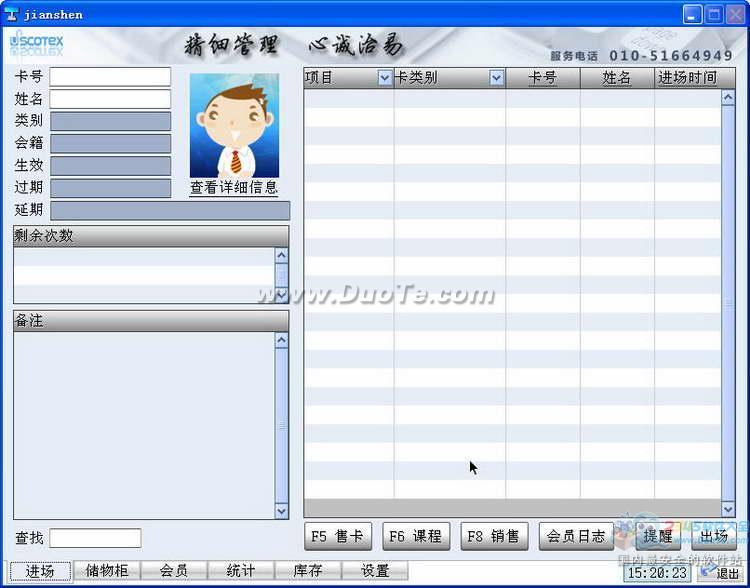The height and width of the screenshot is (588, 750).
Task: Switch to the 会员 tab
Action: [x=174, y=571]
